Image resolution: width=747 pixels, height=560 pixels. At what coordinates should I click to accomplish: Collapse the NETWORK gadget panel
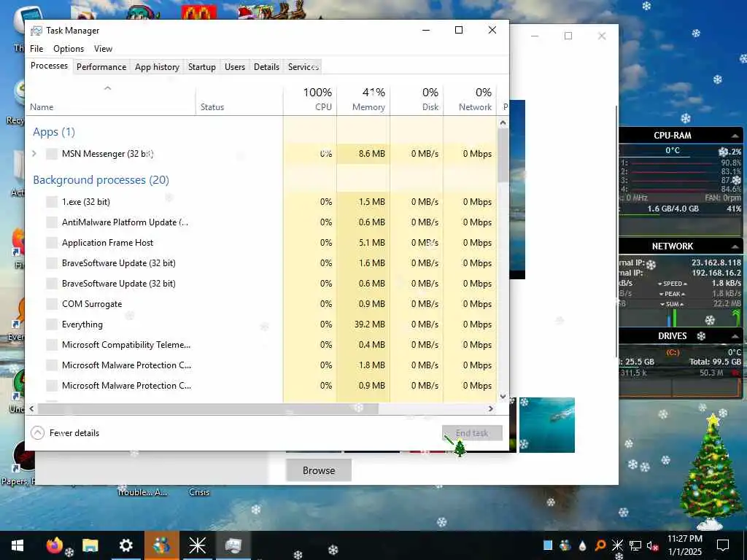(735, 246)
